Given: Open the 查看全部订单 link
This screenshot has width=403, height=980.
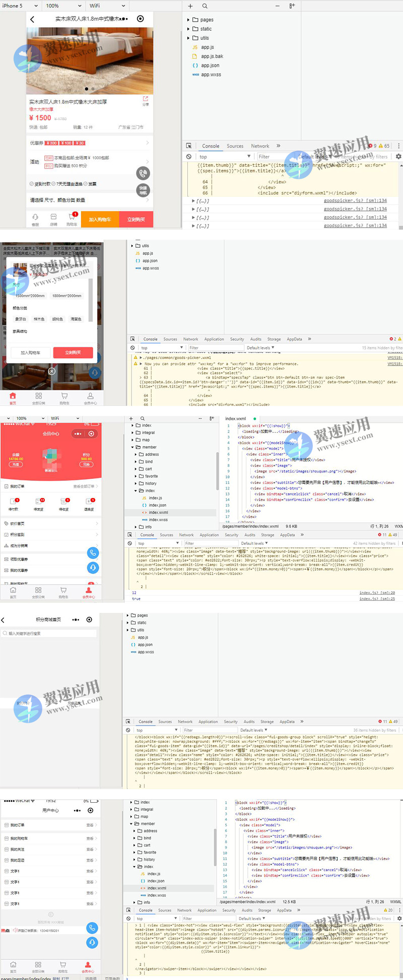Looking at the screenshot, I should pos(85,486).
